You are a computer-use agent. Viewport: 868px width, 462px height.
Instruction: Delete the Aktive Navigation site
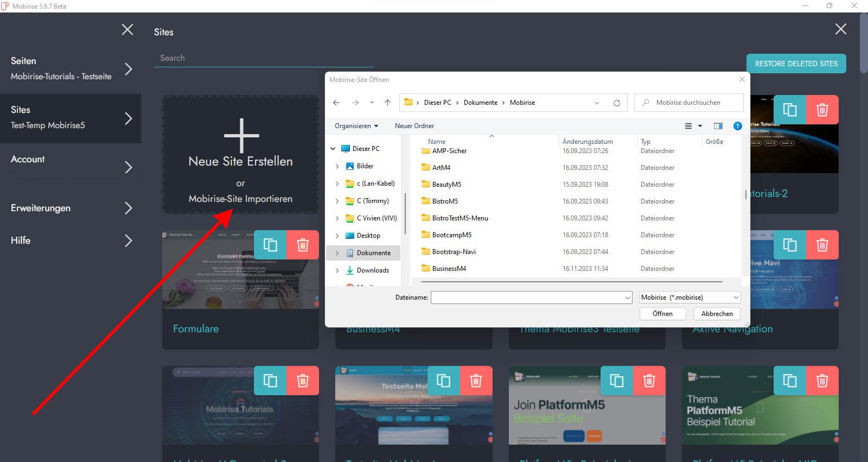[x=822, y=245]
